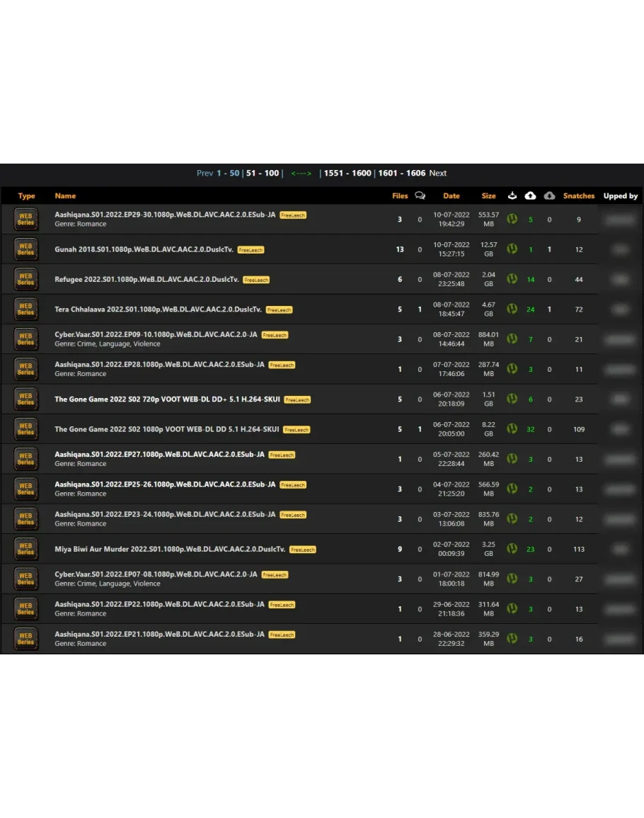Screen dimensions: 644x818
Task: Click the Next pagination link
Action: pyautogui.click(x=437, y=174)
